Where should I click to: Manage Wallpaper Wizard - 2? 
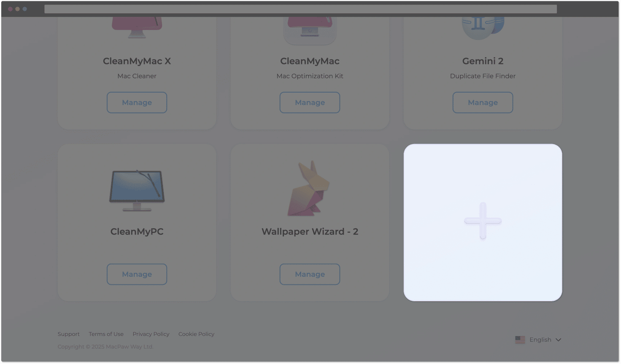click(310, 274)
